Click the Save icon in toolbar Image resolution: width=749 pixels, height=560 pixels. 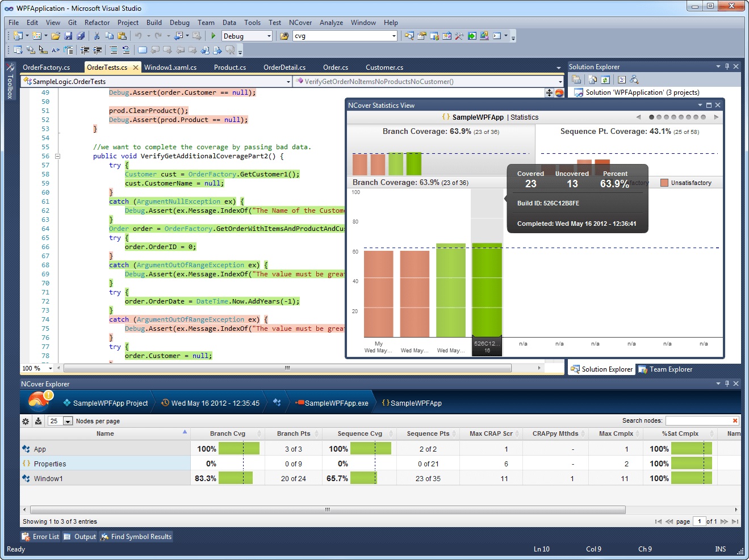click(68, 36)
